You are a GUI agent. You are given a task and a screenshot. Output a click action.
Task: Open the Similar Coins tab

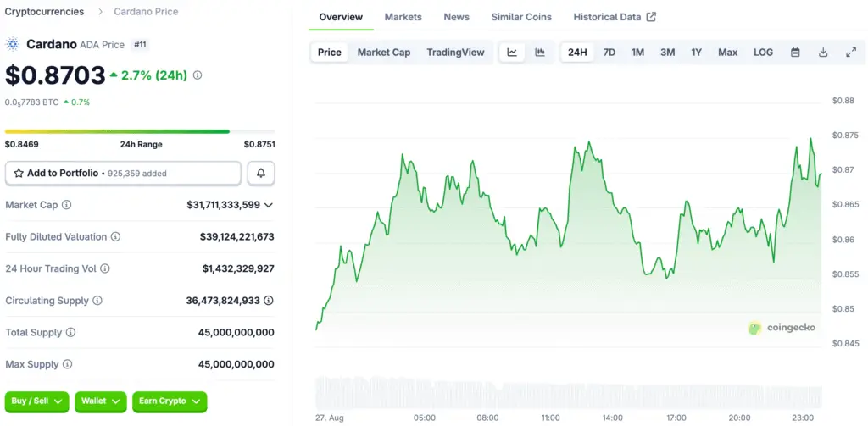(521, 17)
